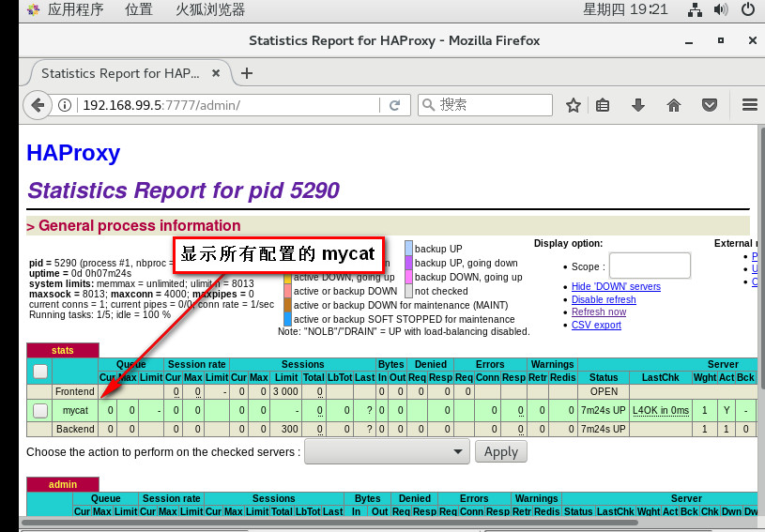Open a new tab with plus icon
Screen dimensions: 765x532
[247, 73]
